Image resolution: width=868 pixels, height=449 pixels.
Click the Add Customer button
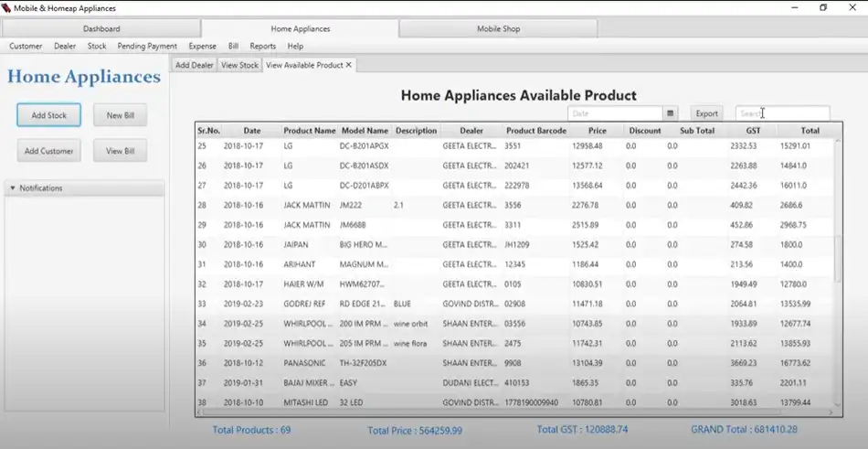[48, 151]
